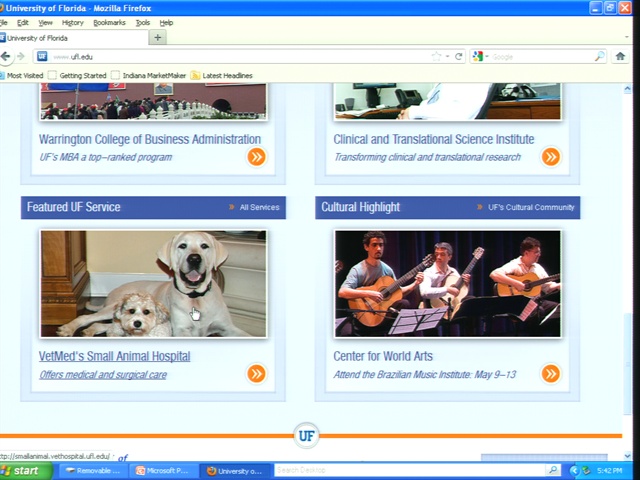Viewport: 640px width, 480px height.
Task: Click the forward navigation arrow
Action: tap(21, 56)
